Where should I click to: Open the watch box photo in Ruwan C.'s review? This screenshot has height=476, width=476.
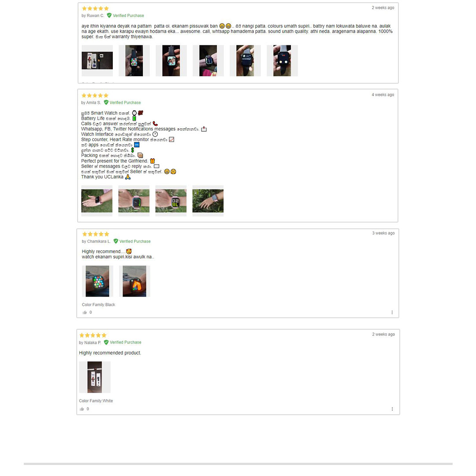(97, 61)
